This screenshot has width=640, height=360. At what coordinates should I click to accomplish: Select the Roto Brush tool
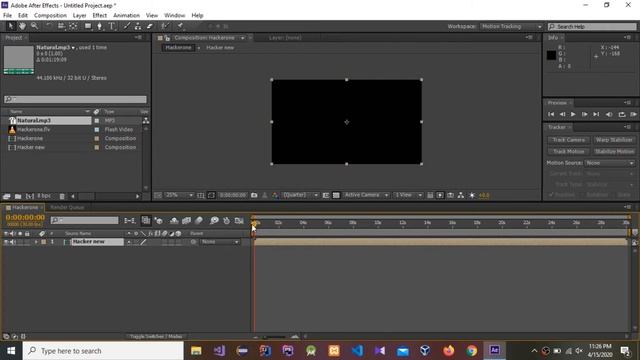click(164, 26)
